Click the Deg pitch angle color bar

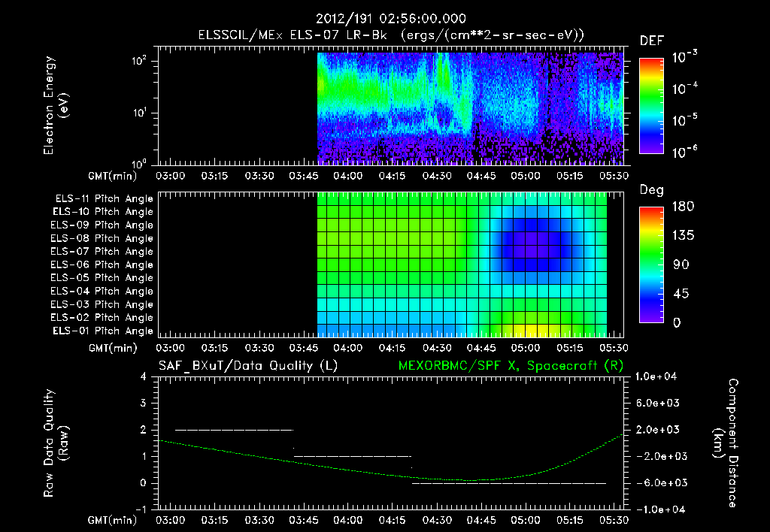pyautogui.click(x=652, y=264)
